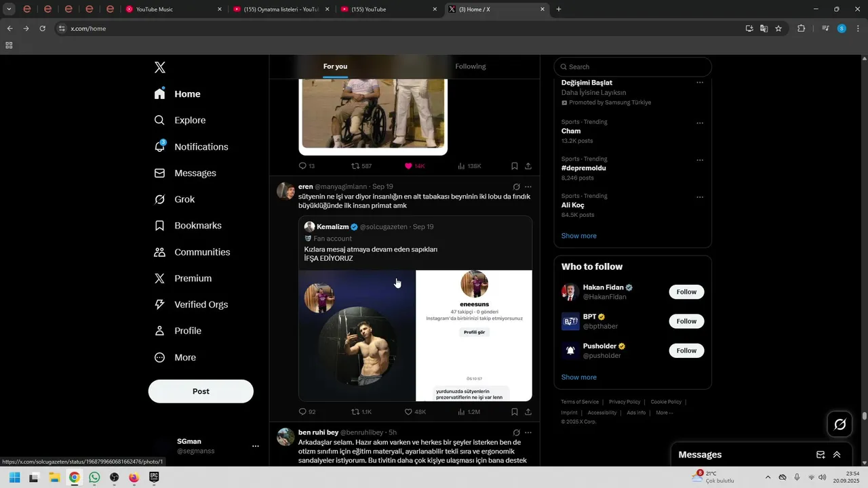Switch to the Oynatma listeleri YouTube tab
Screen dimensions: 868x488
281,9
